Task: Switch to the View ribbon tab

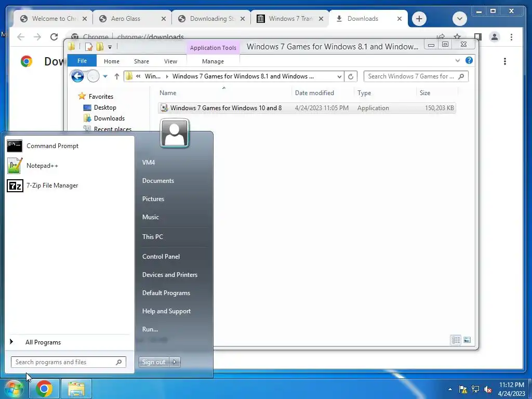Action: tap(170, 61)
